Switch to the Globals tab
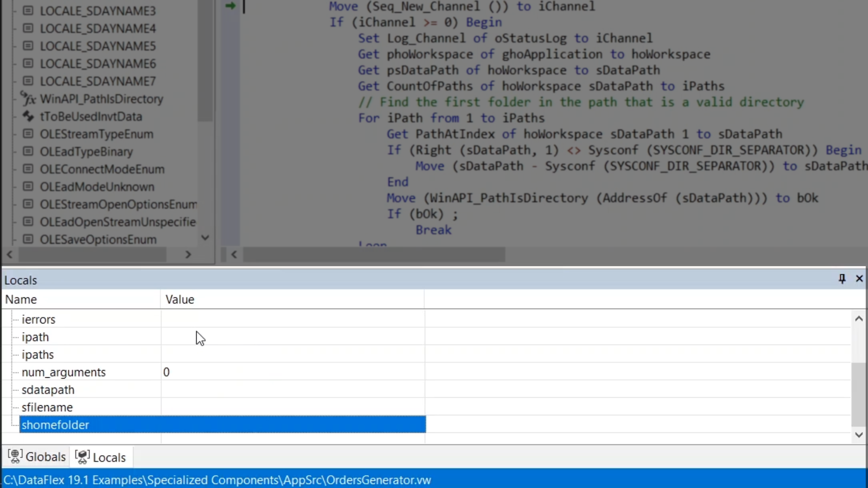Viewport: 868px width, 488px height. click(x=37, y=457)
